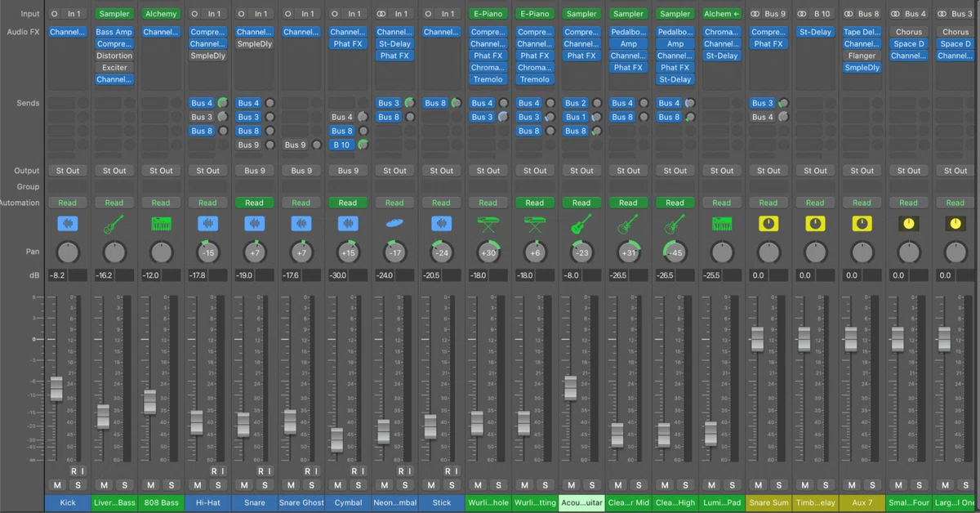
Task: Click Bus 2 send on Acou...uitar strip
Action: point(575,103)
